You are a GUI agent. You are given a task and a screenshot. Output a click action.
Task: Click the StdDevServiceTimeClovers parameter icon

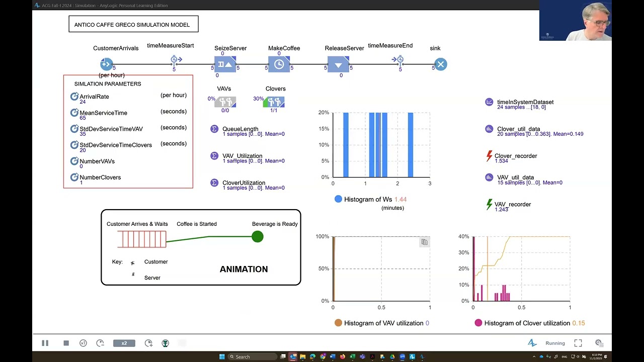click(x=74, y=145)
